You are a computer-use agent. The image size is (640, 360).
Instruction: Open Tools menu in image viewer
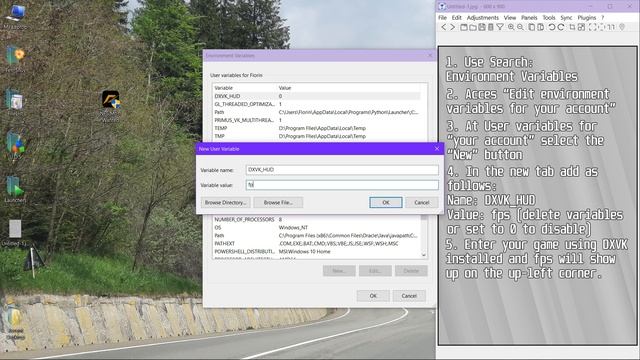coord(549,18)
